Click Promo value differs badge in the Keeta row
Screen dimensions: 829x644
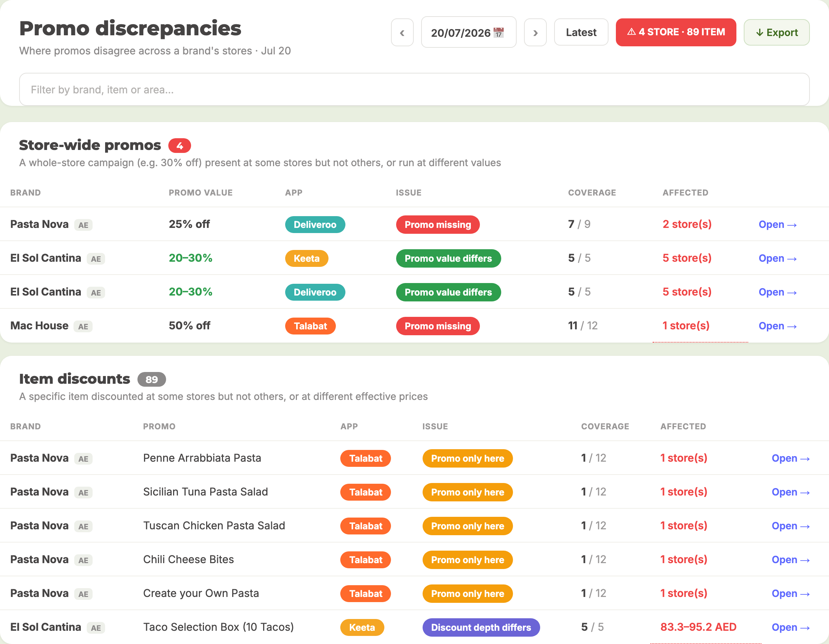coord(448,258)
